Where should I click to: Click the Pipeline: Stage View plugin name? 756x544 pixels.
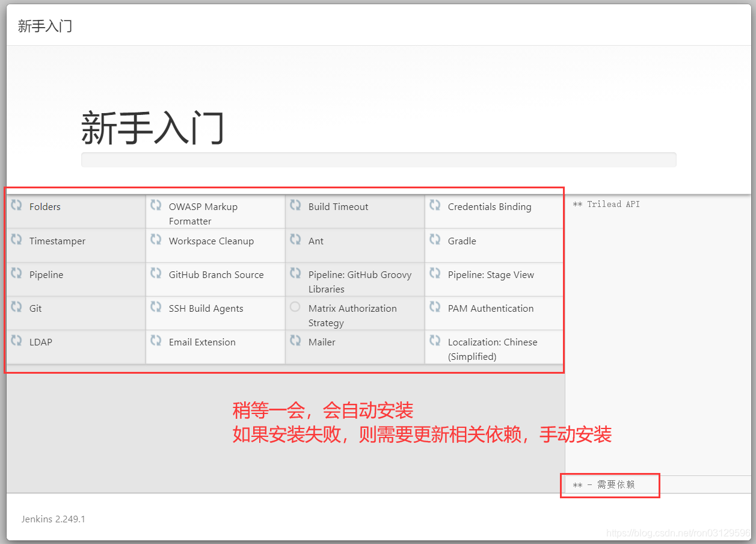tap(491, 274)
